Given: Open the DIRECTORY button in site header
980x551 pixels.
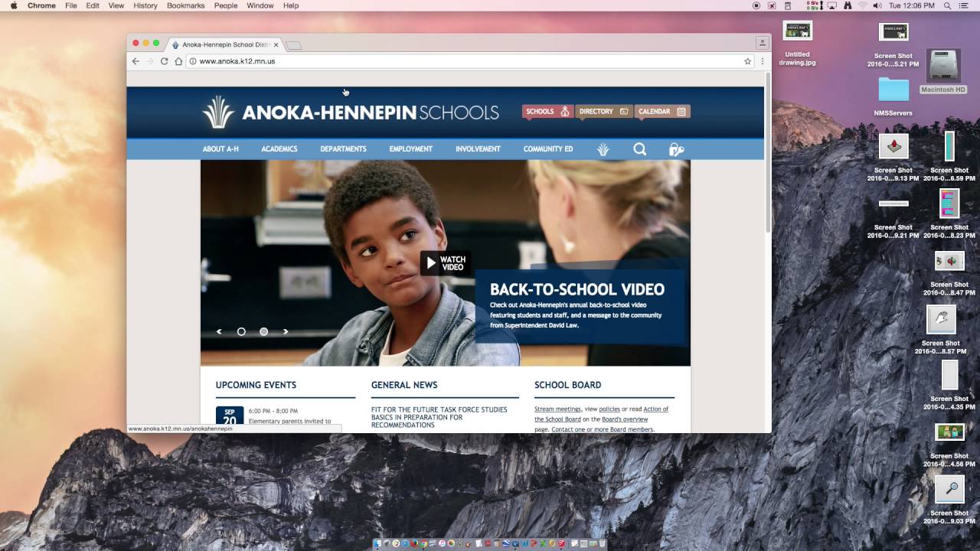Looking at the screenshot, I should pyautogui.click(x=603, y=112).
